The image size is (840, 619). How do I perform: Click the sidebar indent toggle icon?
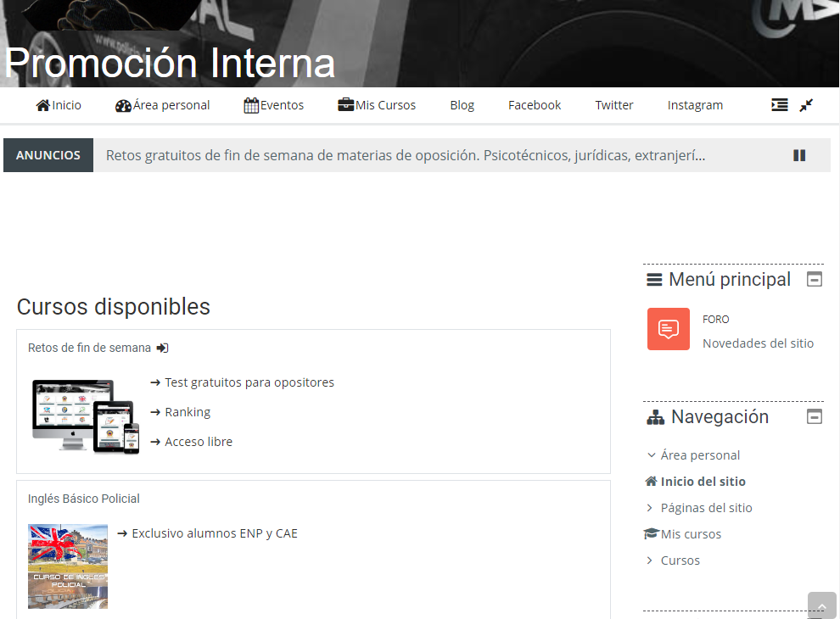(x=779, y=105)
